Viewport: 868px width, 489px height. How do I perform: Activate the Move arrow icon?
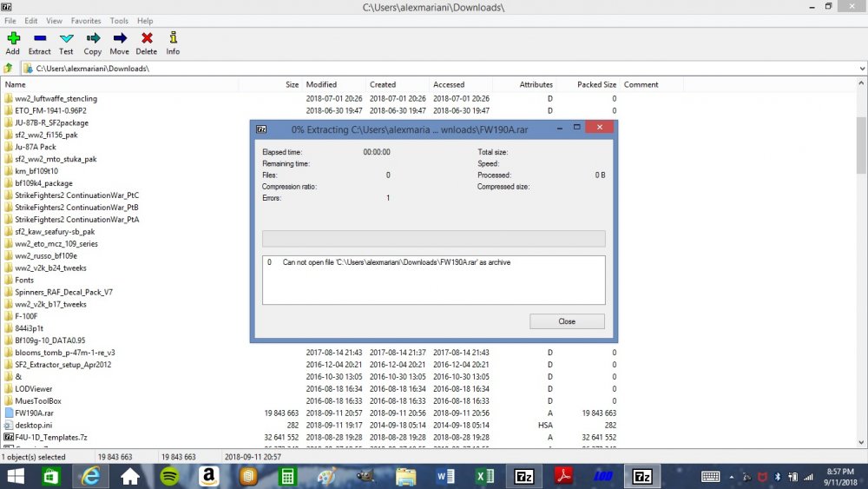coord(120,39)
